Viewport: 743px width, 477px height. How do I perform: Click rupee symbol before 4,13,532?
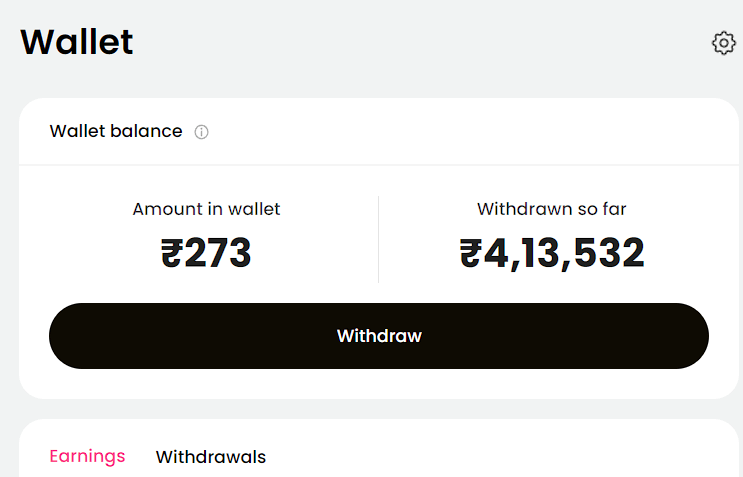(x=471, y=254)
